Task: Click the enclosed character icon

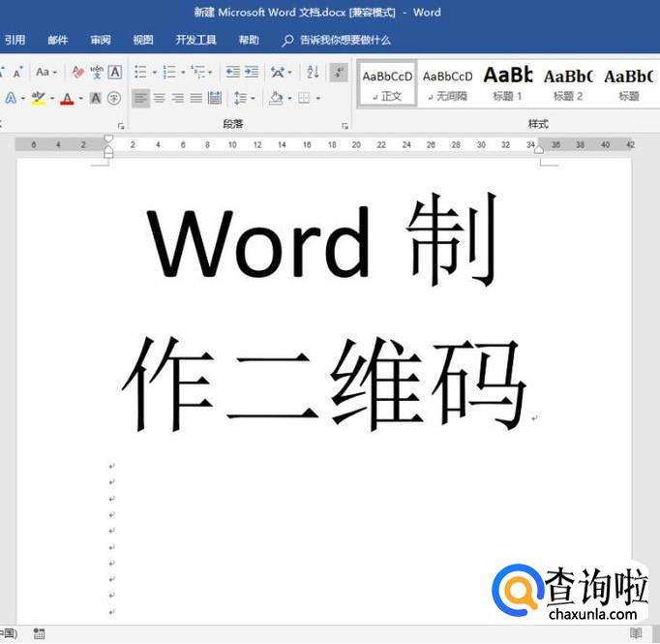Action: 114,98
